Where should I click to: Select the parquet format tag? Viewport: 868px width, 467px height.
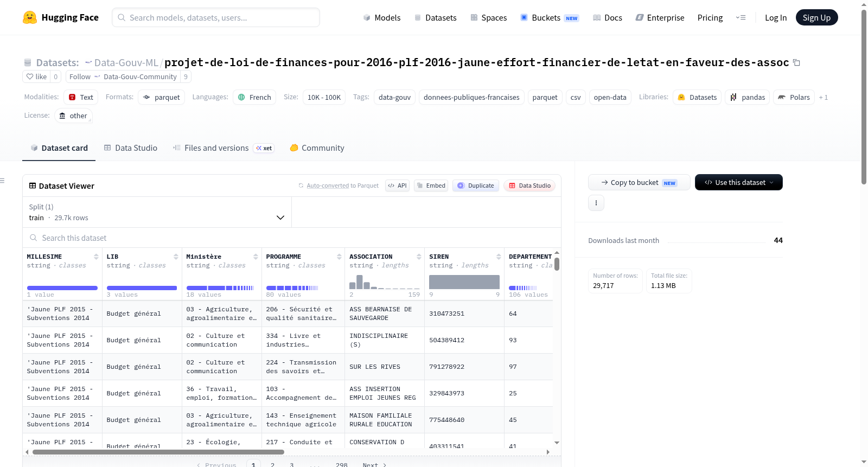coord(161,97)
